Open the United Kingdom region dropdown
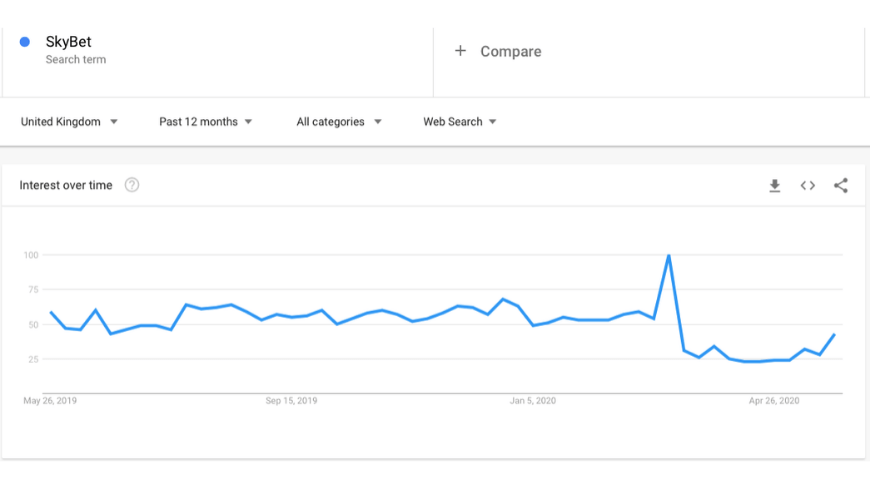The height and width of the screenshot is (489, 870). pyautogui.click(x=69, y=122)
